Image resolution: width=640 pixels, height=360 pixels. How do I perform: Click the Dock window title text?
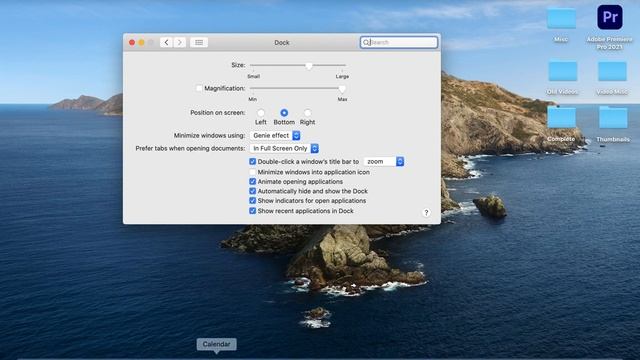click(x=282, y=42)
